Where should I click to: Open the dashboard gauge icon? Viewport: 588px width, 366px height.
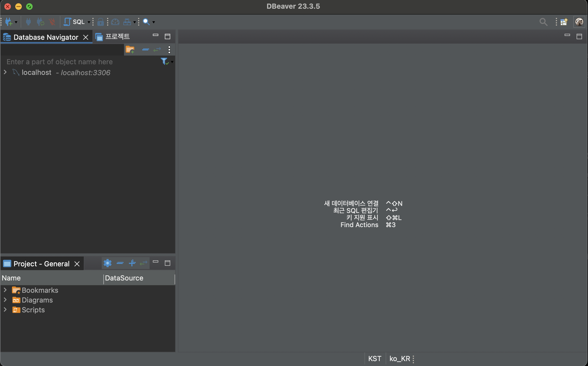(115, 22)
